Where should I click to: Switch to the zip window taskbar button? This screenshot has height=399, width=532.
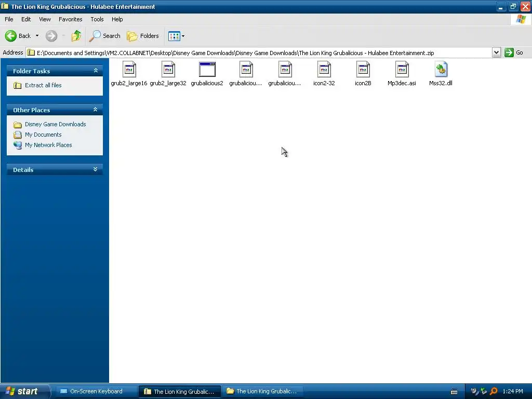pyautogui.click(x=180, y=391)
